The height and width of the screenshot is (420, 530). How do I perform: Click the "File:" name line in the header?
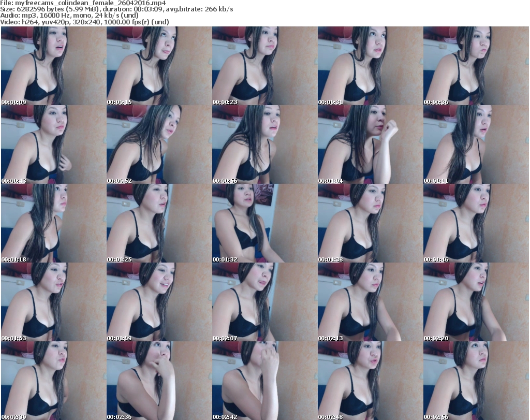(x=83, y=3)
